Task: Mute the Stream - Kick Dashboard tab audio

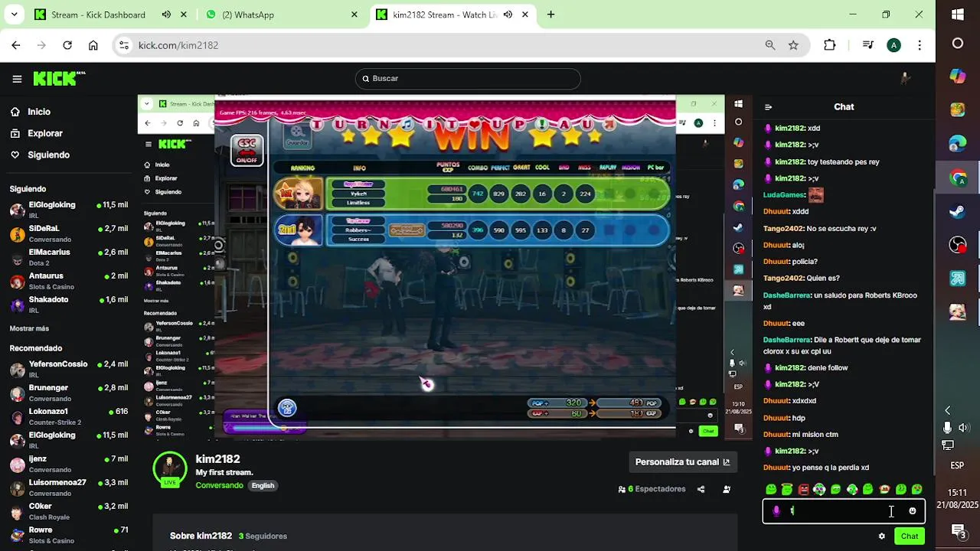Action: [166, 15]
